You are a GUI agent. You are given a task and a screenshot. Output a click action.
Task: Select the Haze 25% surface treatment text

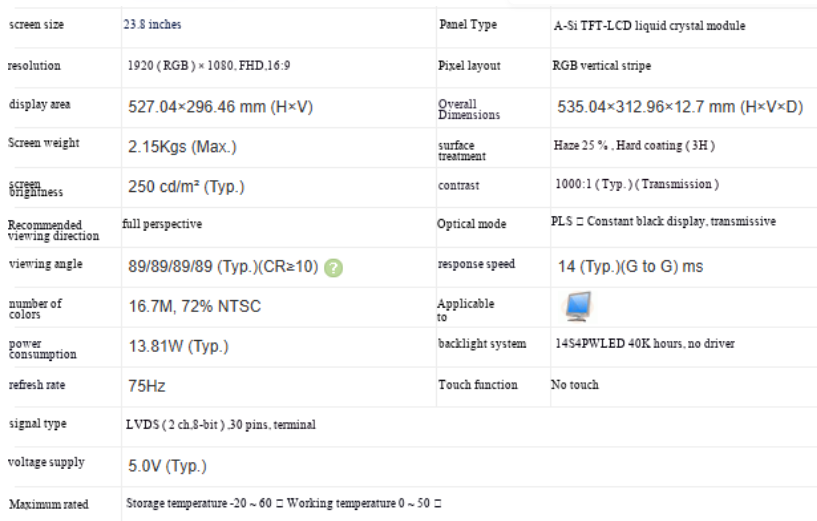coord(634,145)
